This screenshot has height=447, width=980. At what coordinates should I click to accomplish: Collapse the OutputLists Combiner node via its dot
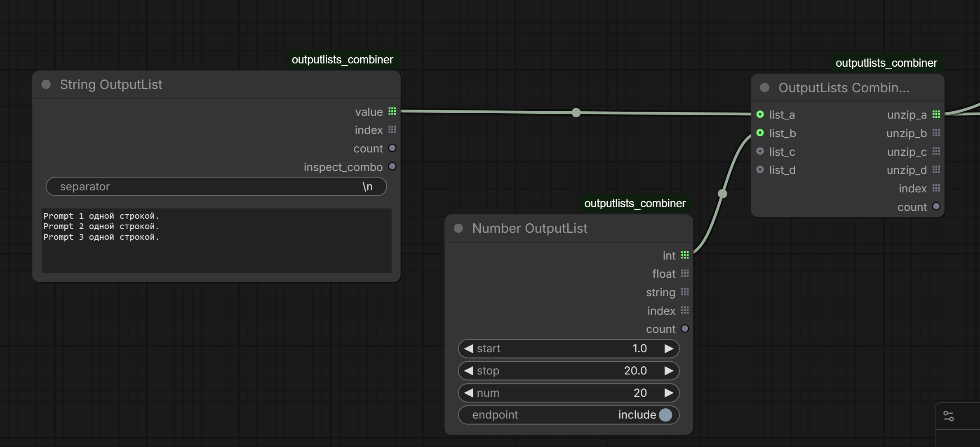tap(765, 88)
